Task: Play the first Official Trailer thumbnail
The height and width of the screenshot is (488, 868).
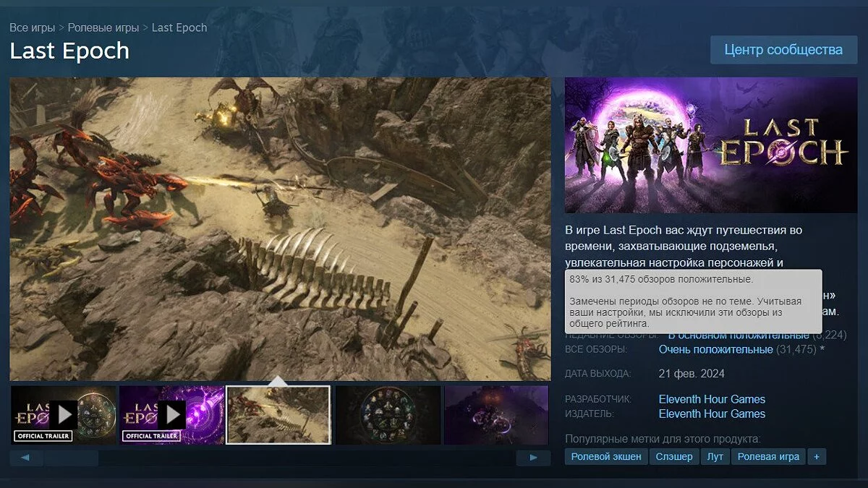Action: 63,414
